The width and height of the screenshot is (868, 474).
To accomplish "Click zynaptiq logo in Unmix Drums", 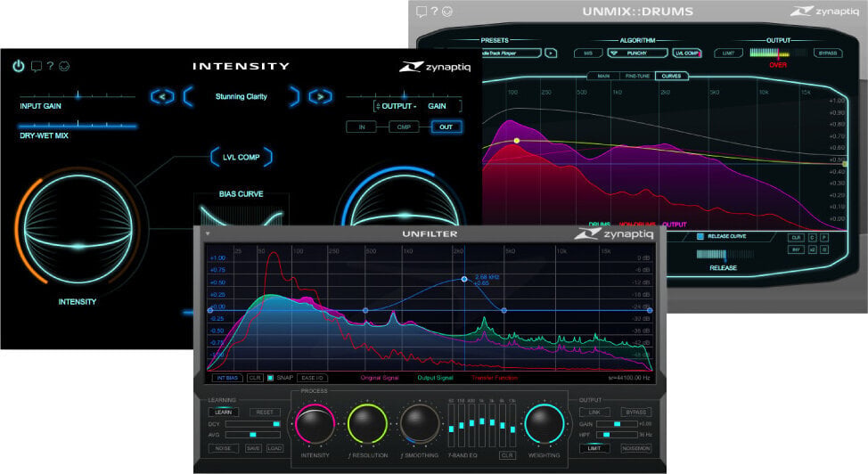I will (x=825, y=11).
